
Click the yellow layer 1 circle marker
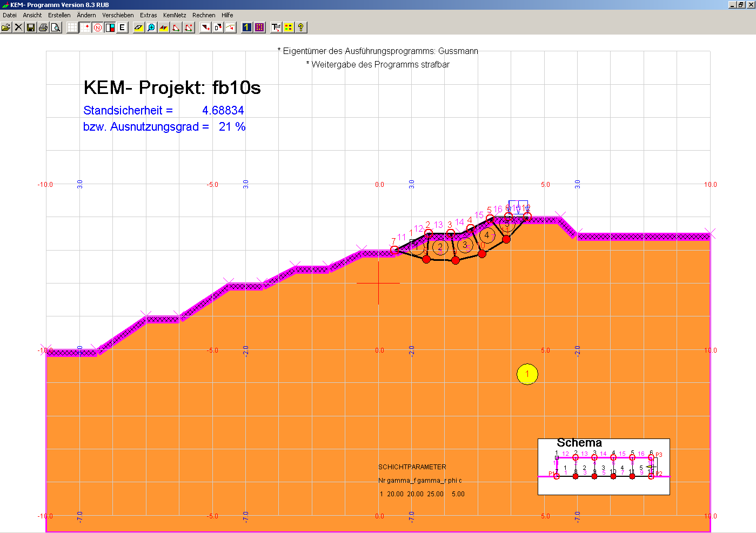pos(527,374)
